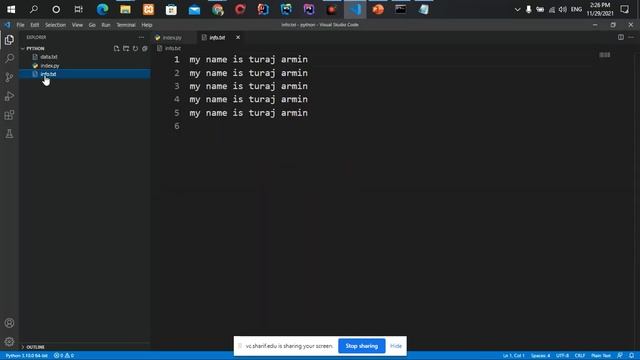The width and height of the screenshot is (640, 360).
Task: Change end of line sequence CRLF
Action: coord(580,356)
